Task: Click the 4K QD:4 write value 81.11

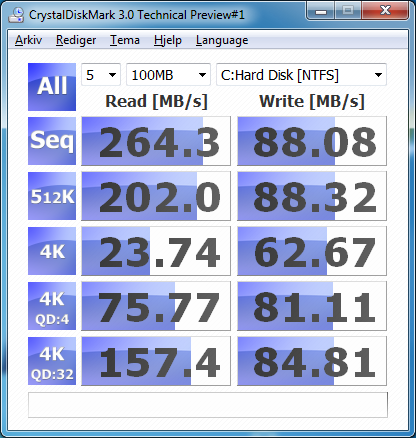Action: [312, 306]
